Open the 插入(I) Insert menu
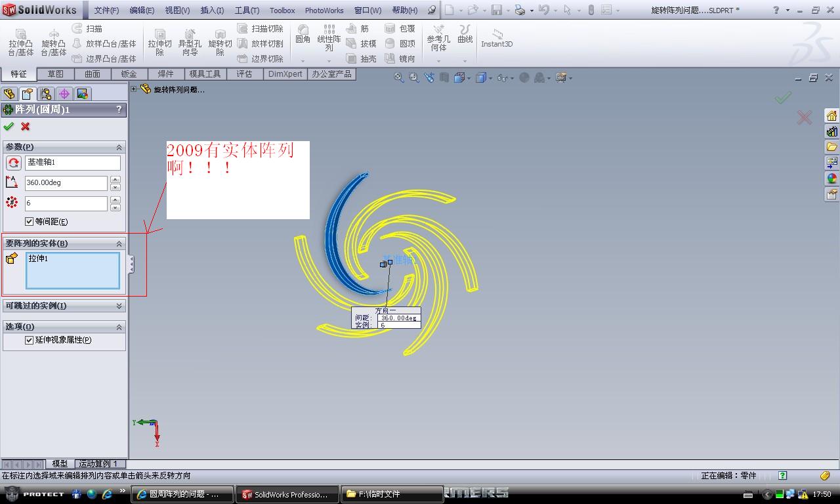 (x=212, y=10)
